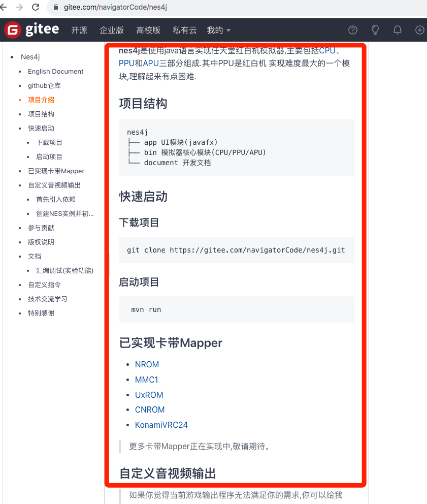Expand the 我的 dropdown menu
The height and width of the screenshot is (504, 427).
219,30
